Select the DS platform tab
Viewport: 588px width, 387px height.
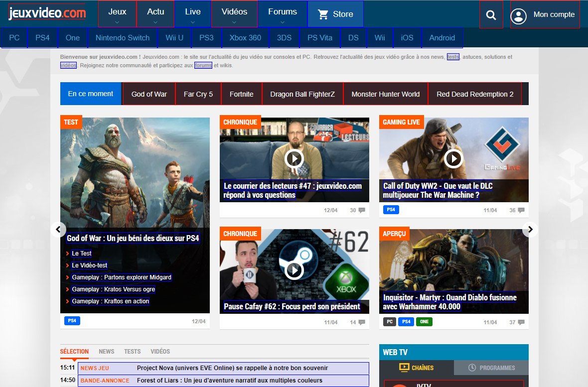pyautogui.click(x=353, y=37)
